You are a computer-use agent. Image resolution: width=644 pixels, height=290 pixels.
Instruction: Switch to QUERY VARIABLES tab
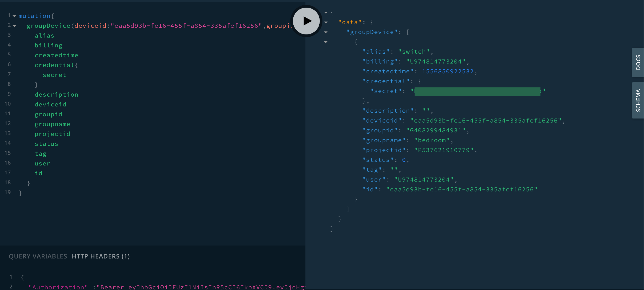38,256
